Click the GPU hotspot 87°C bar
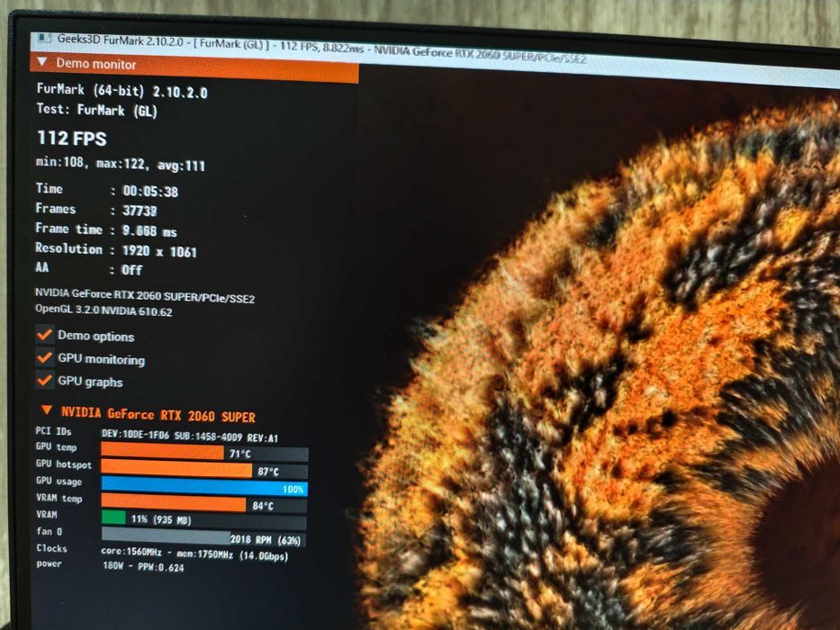840x630 pixels. coord(204,471)
